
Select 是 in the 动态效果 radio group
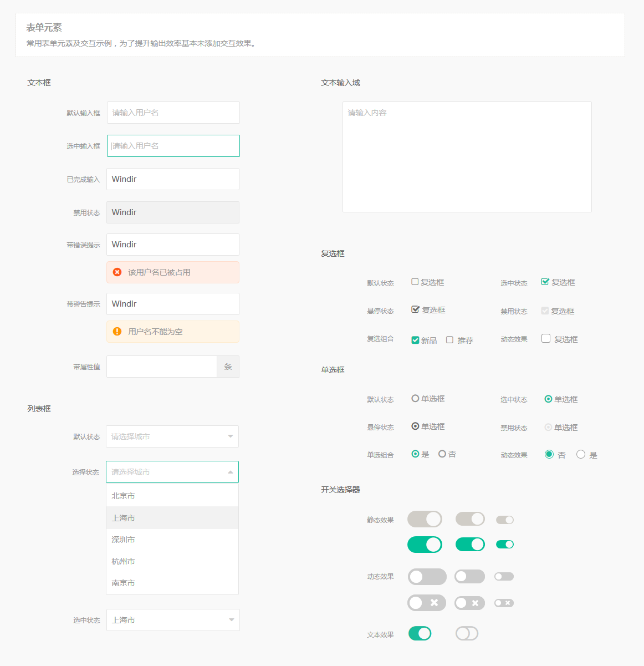(581, 454)
